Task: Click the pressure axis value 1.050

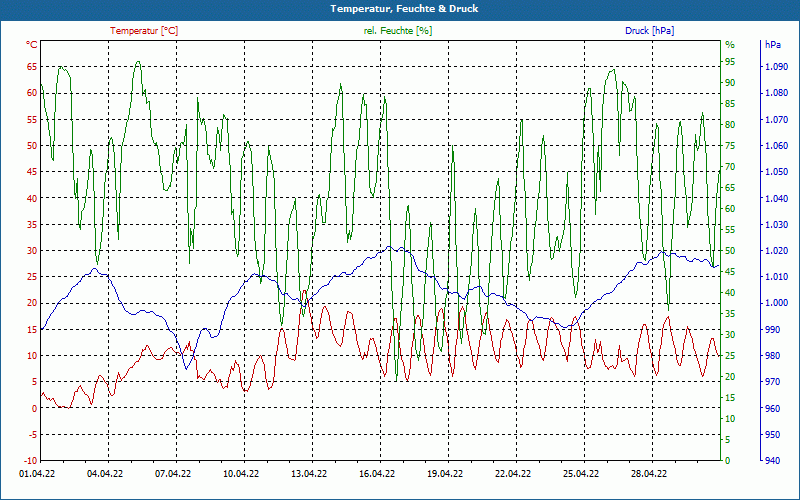Action: [776, 172]
